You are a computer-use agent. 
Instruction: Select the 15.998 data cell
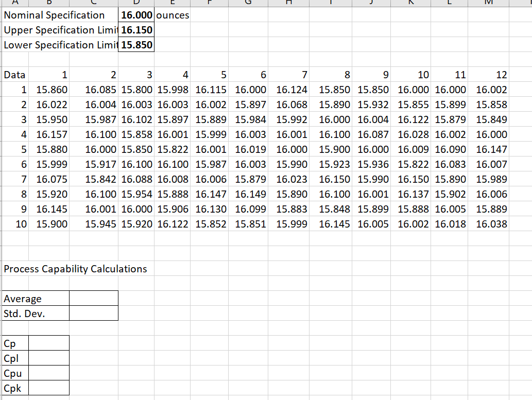173,90
